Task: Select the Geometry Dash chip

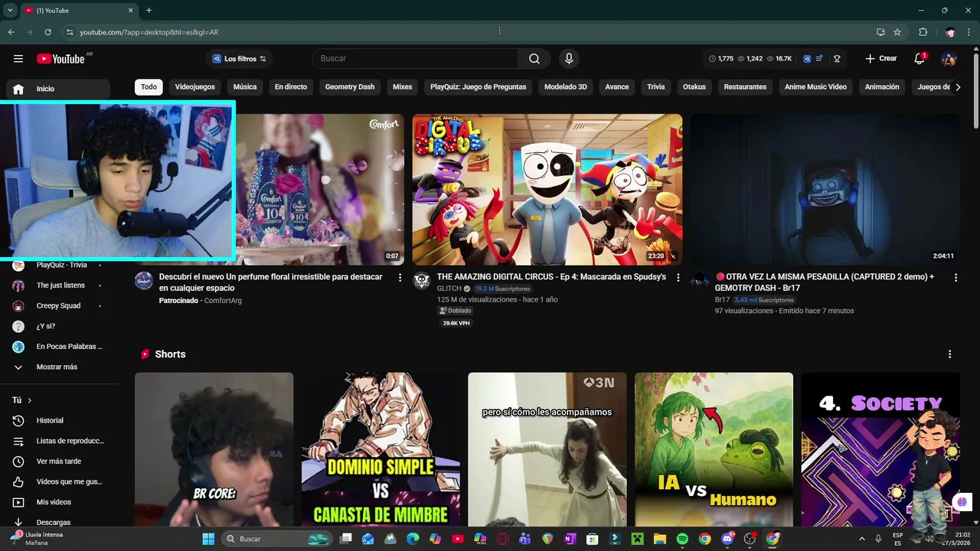Action: [x=350, y=86]
